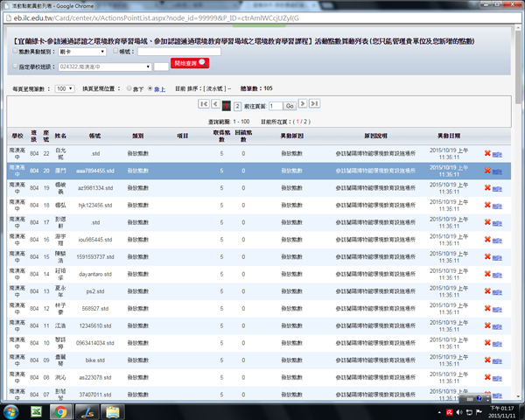The height and width of the screenshot is (420, 525).
Task: Click the 37407011.std account cell
Action: coord(95,395)
